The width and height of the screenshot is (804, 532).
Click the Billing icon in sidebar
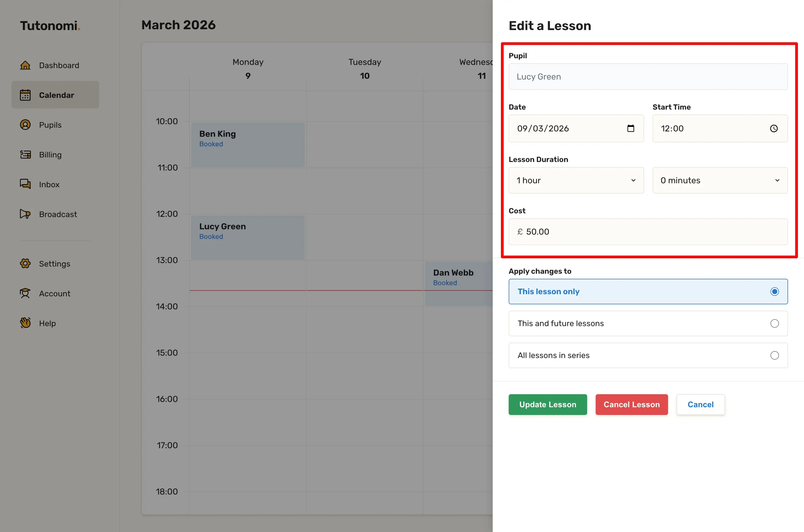point(25,155)
